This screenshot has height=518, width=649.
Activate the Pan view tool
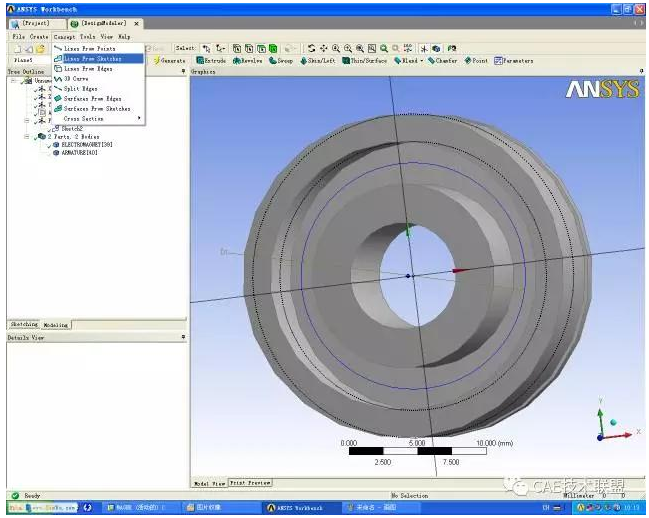click(x=324, y=48)
